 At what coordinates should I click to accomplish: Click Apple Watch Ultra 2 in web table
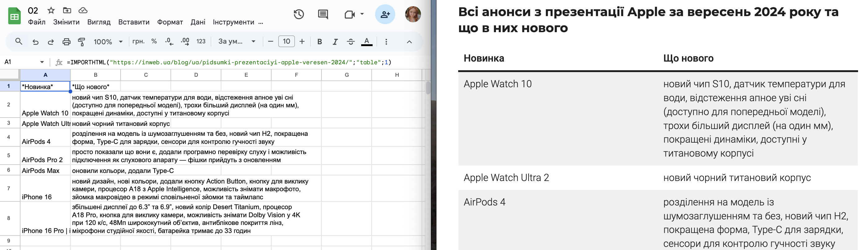point(506,177)
